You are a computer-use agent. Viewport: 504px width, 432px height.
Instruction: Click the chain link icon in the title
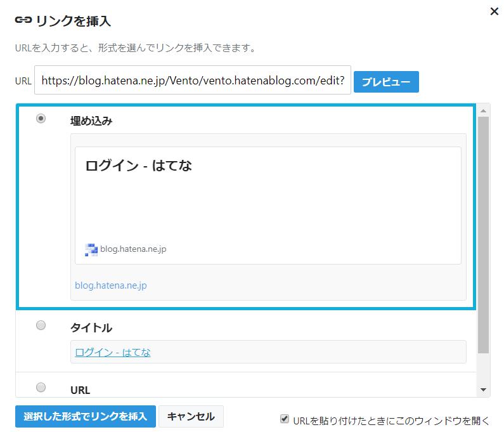point(23,20)
